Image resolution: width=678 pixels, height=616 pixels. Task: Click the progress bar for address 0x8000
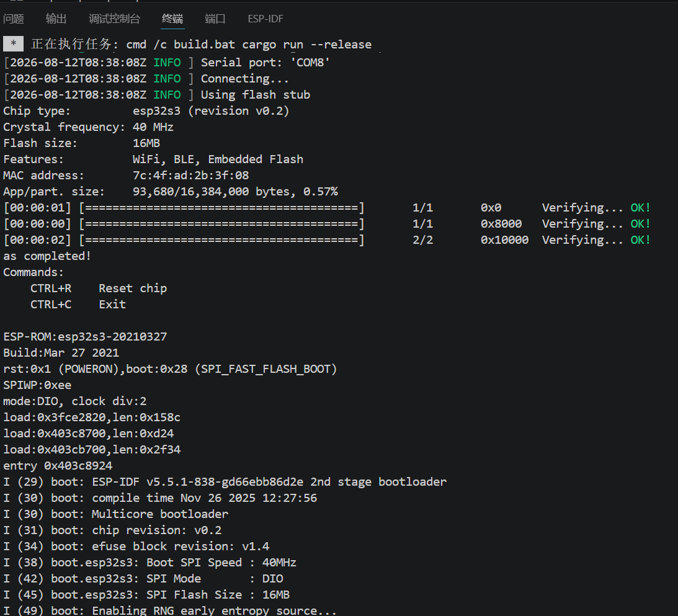pos(222,224)
